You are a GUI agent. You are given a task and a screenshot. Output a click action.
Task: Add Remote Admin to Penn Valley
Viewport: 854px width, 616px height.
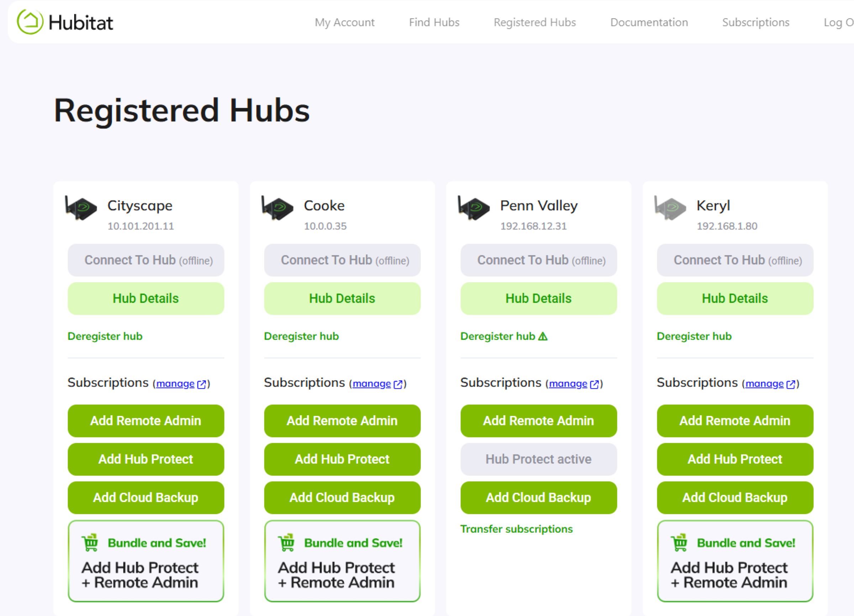[538, 421]
